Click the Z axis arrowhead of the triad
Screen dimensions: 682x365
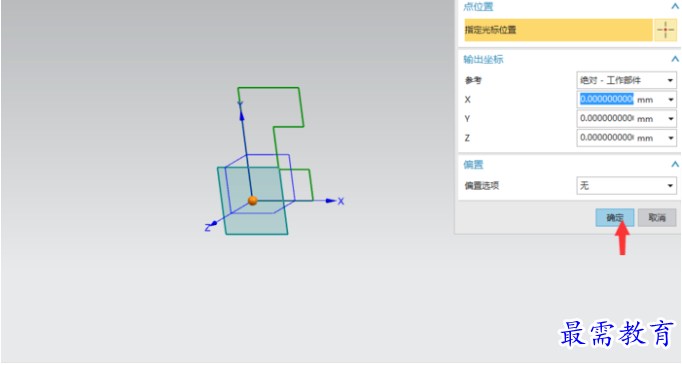point(214,223)
